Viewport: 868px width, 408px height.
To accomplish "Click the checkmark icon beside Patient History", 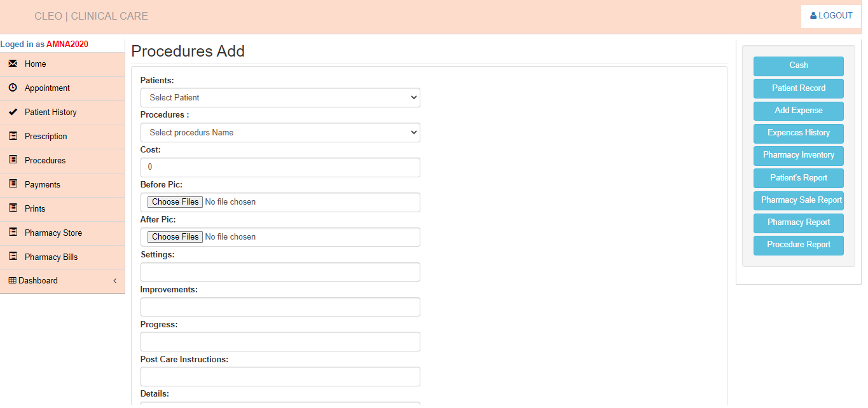I will coord(13,112).
